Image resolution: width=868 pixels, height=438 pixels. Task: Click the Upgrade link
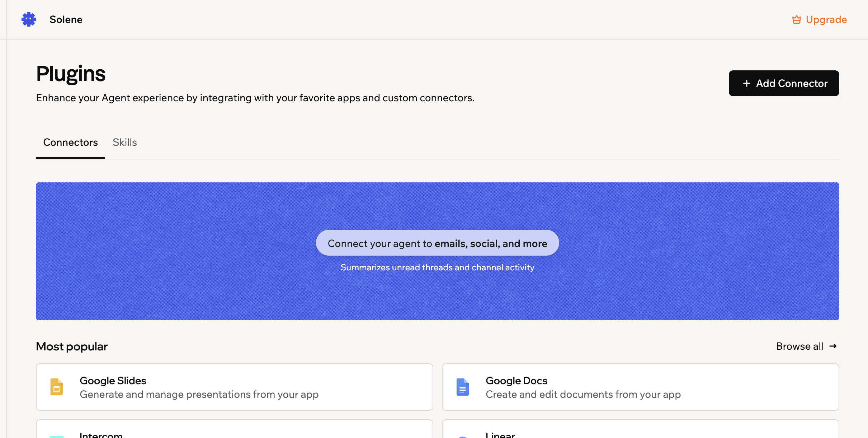coord(820,19)
